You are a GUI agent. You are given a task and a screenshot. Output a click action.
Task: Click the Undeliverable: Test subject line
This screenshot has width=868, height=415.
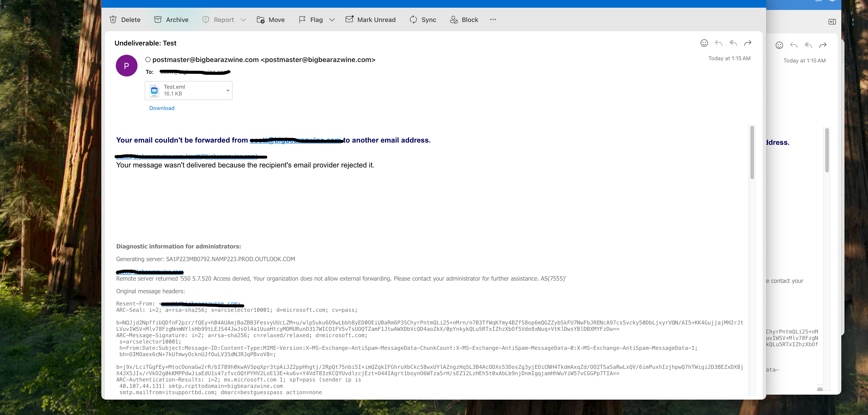146,43
